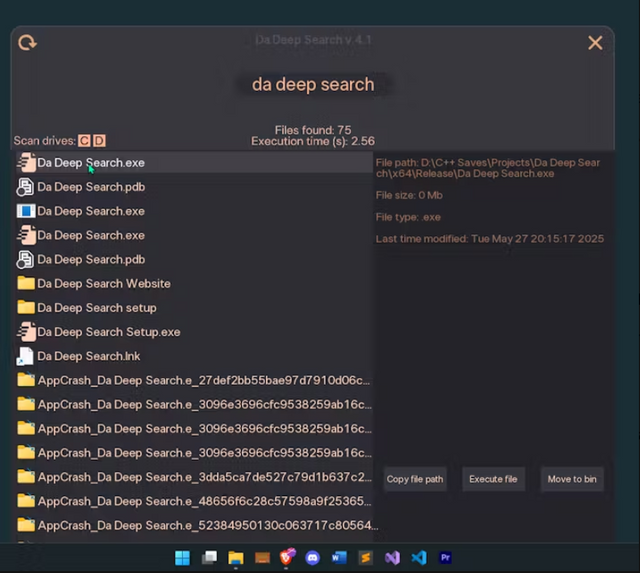640x573 pixels.
Task: Open Brave browser from the taskbar
Action: [287, 557]
